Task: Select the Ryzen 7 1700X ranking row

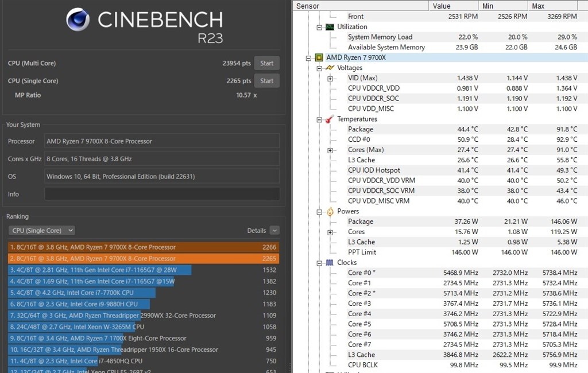Action: (x=144, y=338)
